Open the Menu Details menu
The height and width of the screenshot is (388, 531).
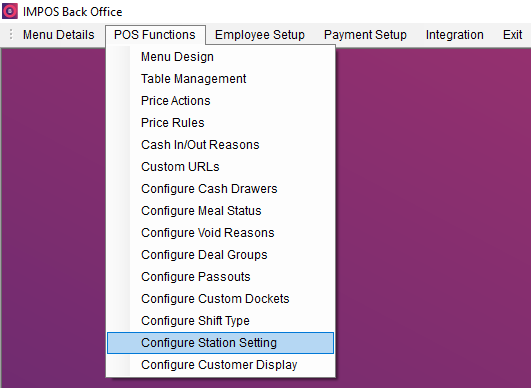coord(59,35)
